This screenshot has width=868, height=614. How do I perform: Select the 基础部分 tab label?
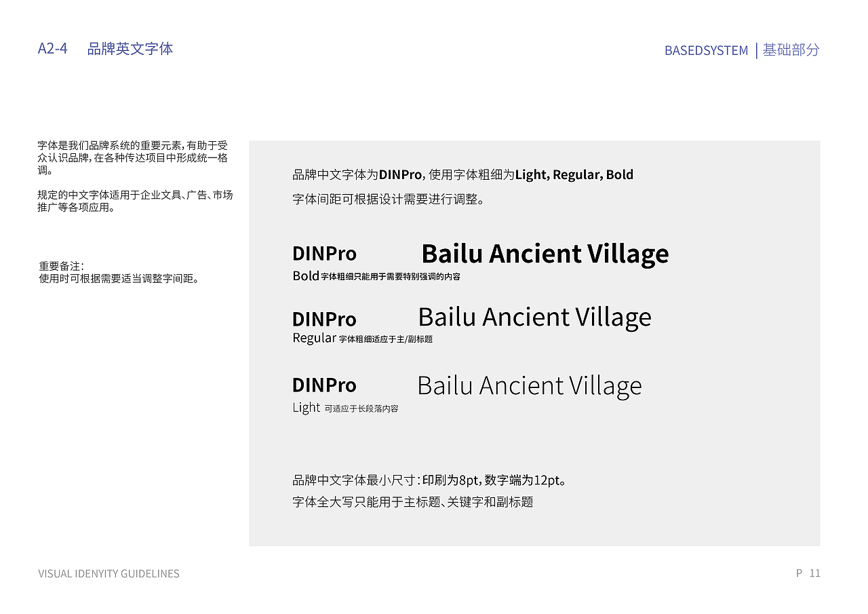click(791, 50)
